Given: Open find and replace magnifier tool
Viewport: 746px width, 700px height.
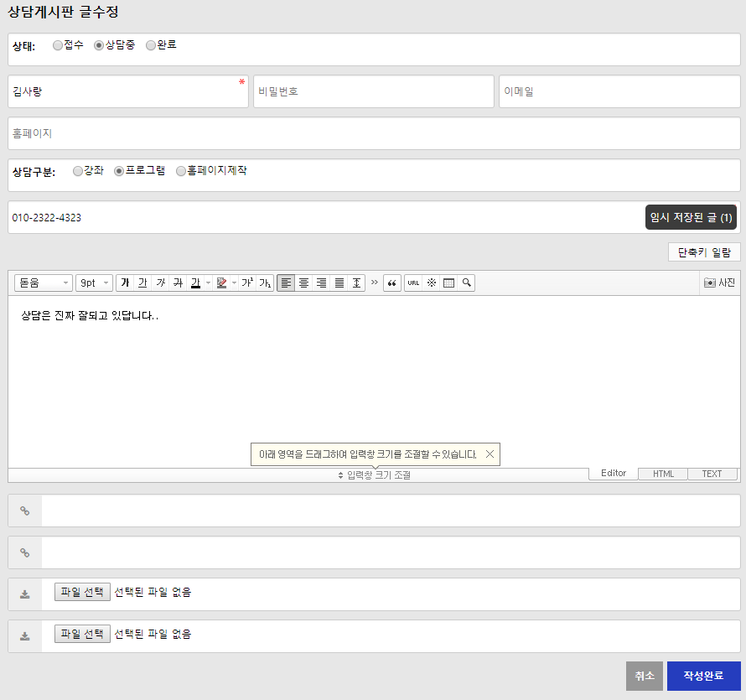Looking at the screenshot, I should (467, 283).
